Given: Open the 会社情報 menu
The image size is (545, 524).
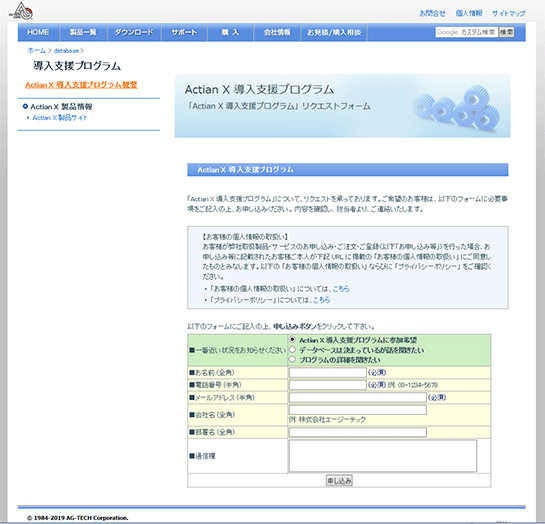Looking at the screenshot, I should point(277,32).
